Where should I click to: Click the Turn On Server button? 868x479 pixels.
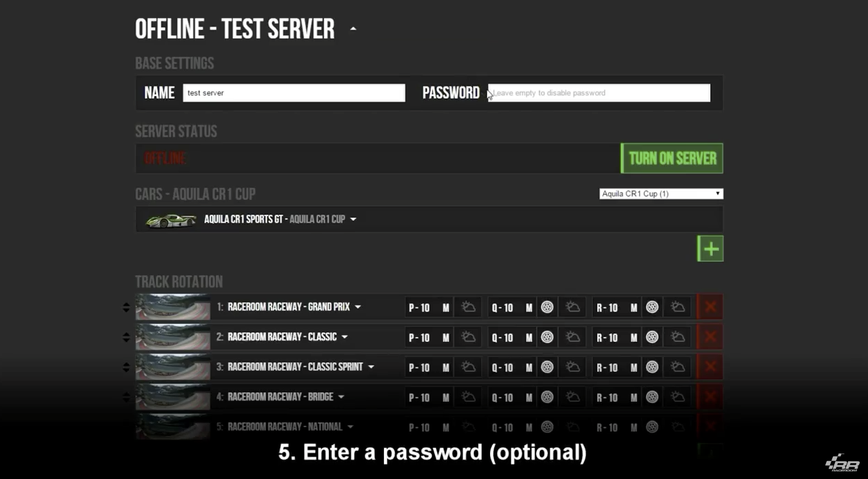(x=672, y=159)
